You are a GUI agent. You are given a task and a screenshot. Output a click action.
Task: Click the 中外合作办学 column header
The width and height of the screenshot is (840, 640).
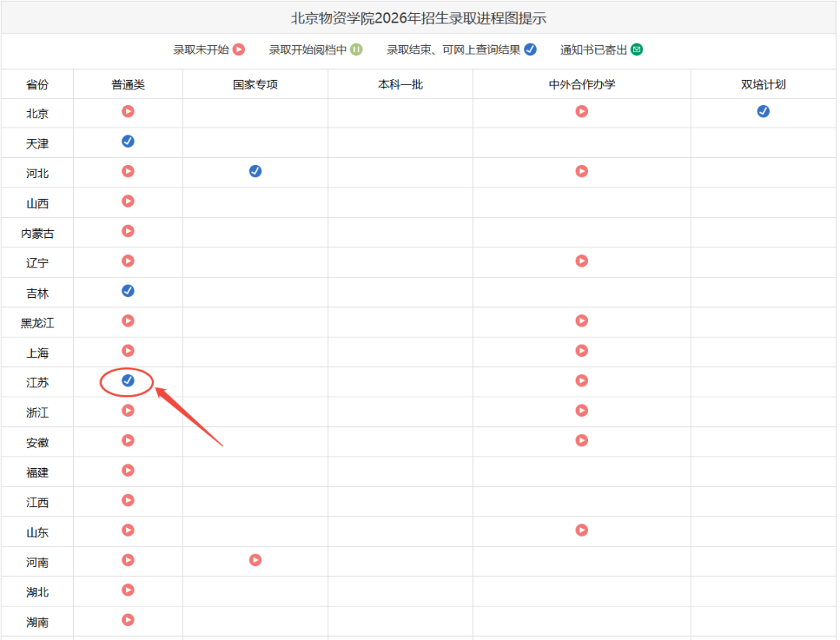pos(583,85)
